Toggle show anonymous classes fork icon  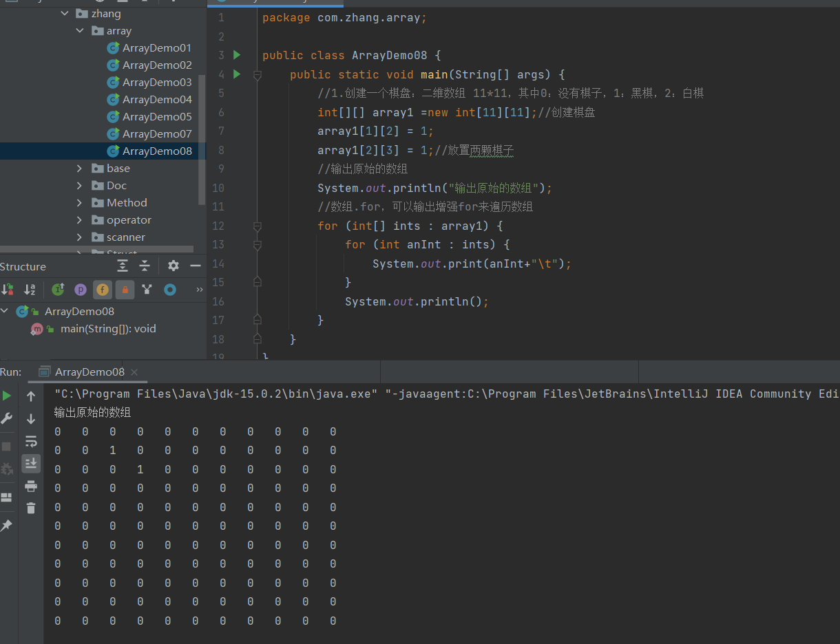(x=147, y=290)
